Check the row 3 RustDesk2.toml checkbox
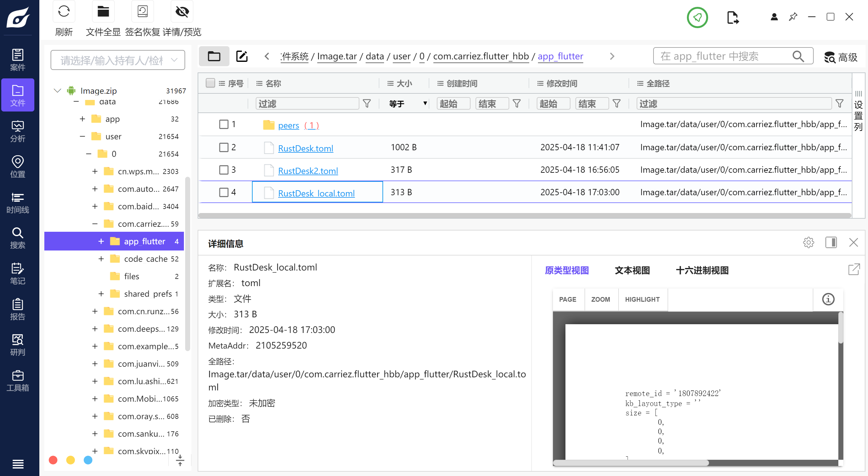 pyautogui.click(x=224, y=170)
